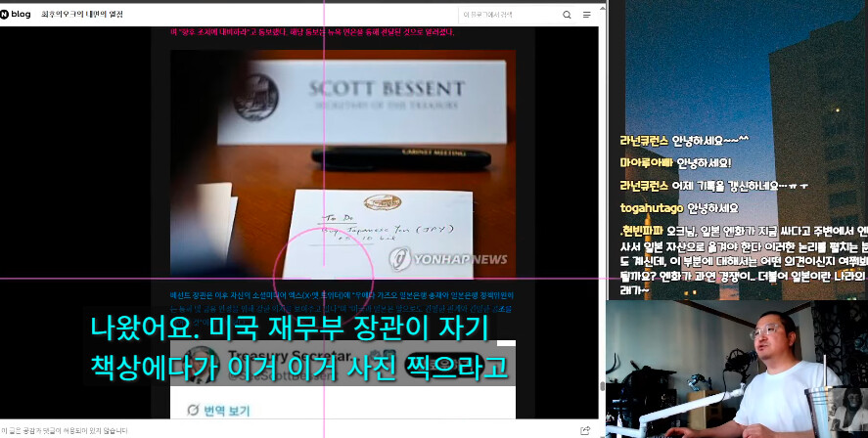Click the Naver blog logo
This screenshot has height=438, width=868.
pos(15,15)
